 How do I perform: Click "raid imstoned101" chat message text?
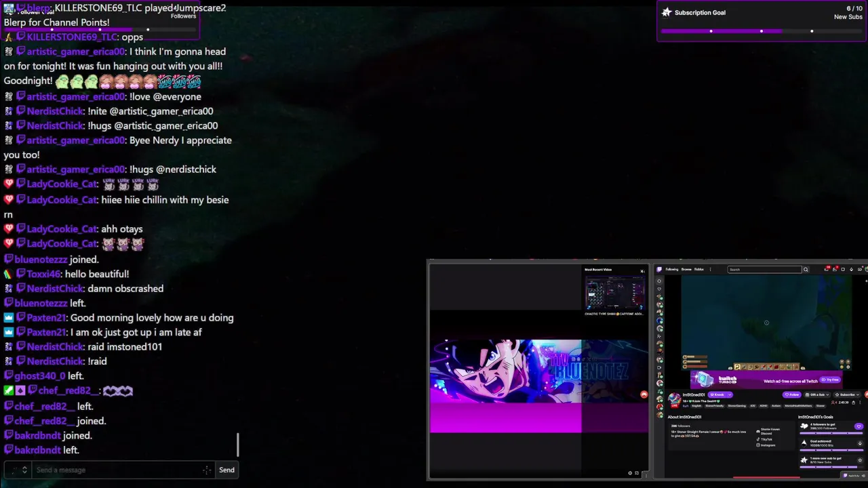(x=125, y=346)
